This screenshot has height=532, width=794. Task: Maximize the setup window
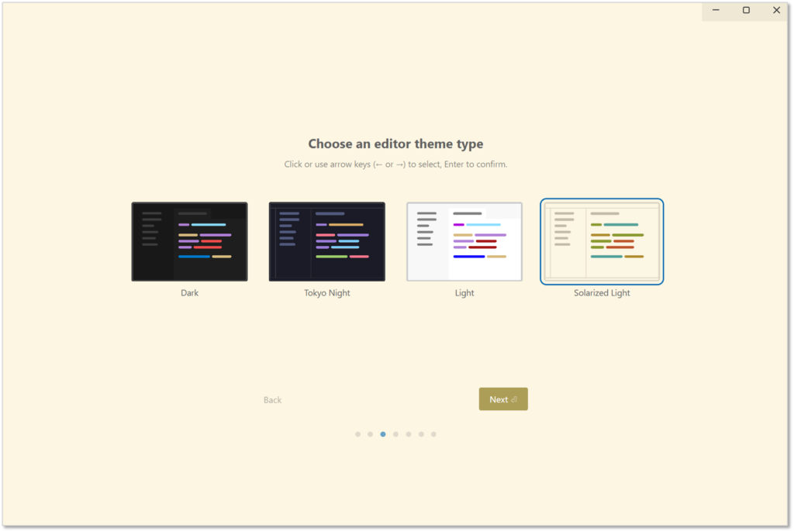click(x=746, y=10)
